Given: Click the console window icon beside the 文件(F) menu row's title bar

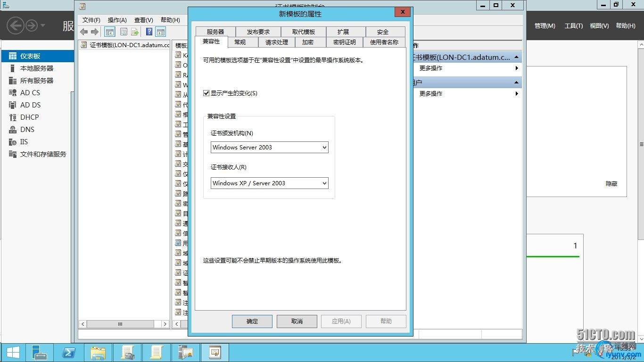Looking at the screenshot, I should pyautogui.click(x=83, y=6).
